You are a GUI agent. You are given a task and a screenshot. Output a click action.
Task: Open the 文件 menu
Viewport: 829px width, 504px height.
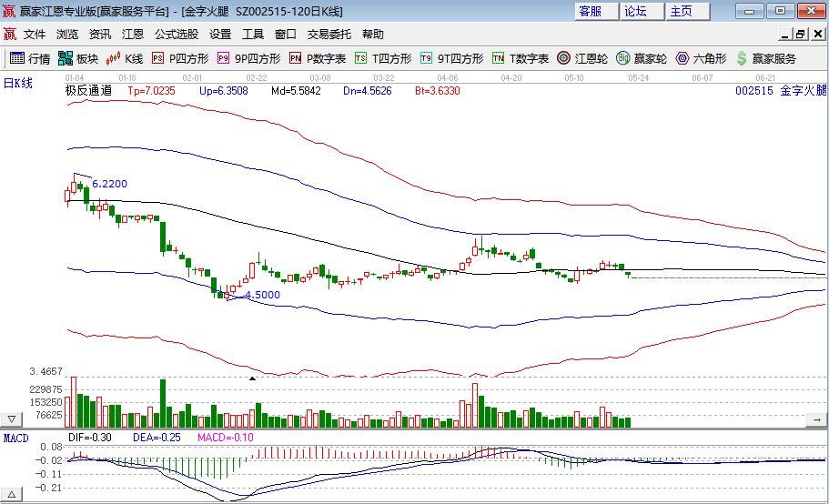[x=35, y=35]
